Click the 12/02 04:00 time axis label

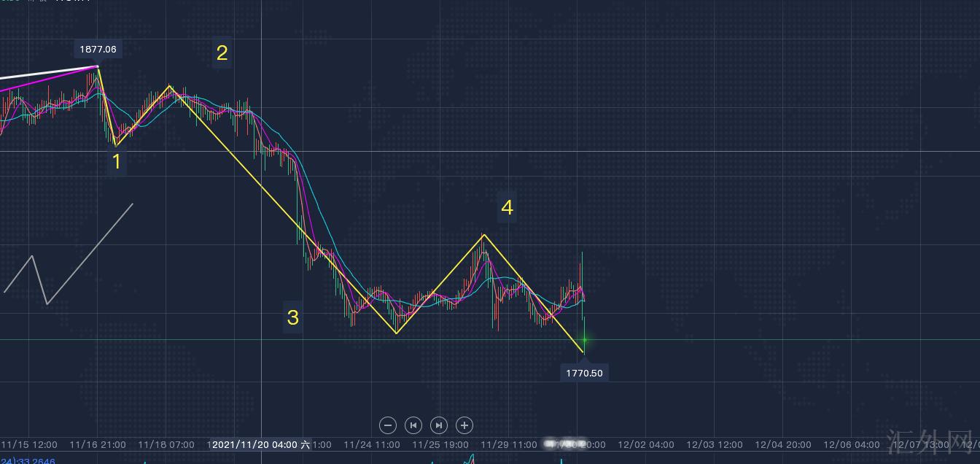point(646,444)
